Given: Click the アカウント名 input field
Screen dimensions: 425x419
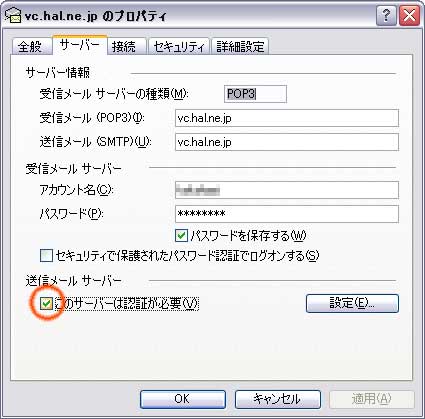Looking at the screenshot, I should coord(287,190).
